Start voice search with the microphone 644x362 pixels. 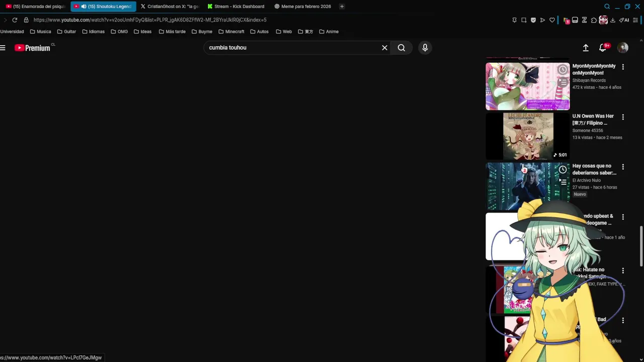(425, 48)
